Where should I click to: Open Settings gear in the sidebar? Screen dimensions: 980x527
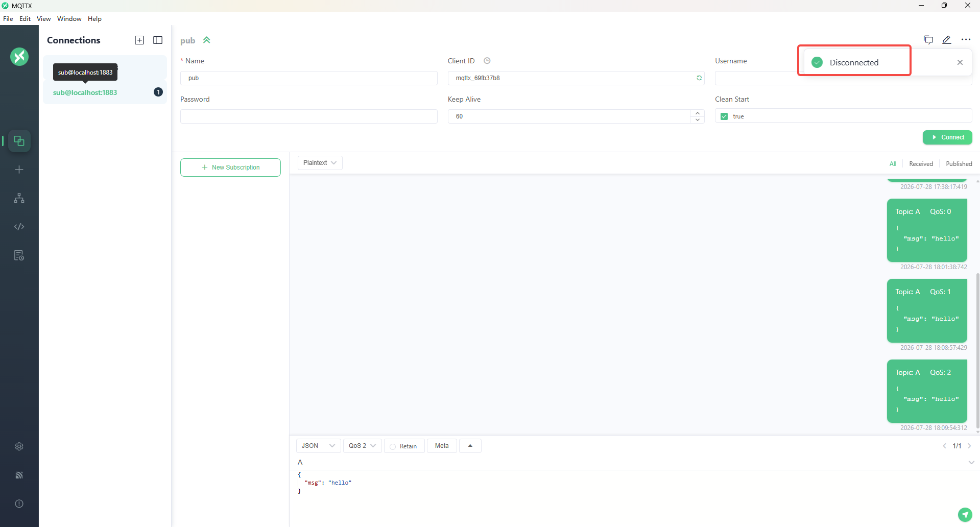pos(19,446)
